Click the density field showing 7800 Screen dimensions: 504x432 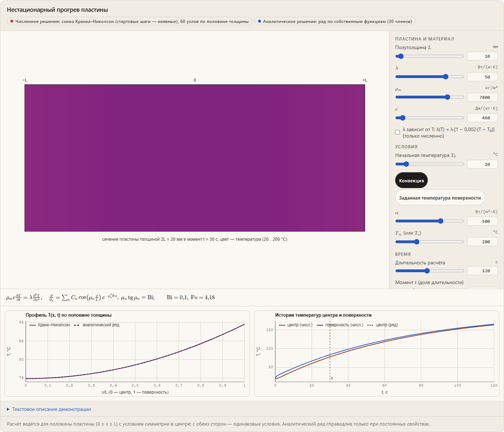point(483,97)
